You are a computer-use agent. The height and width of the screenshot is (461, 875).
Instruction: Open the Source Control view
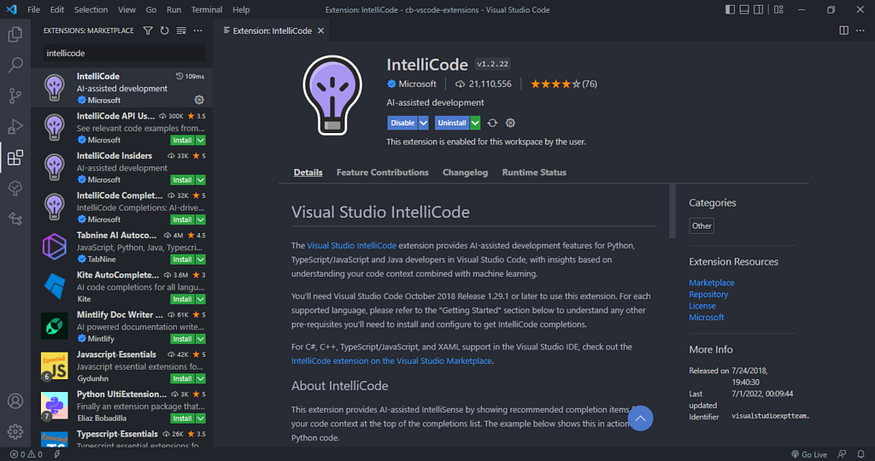point(15,96)
